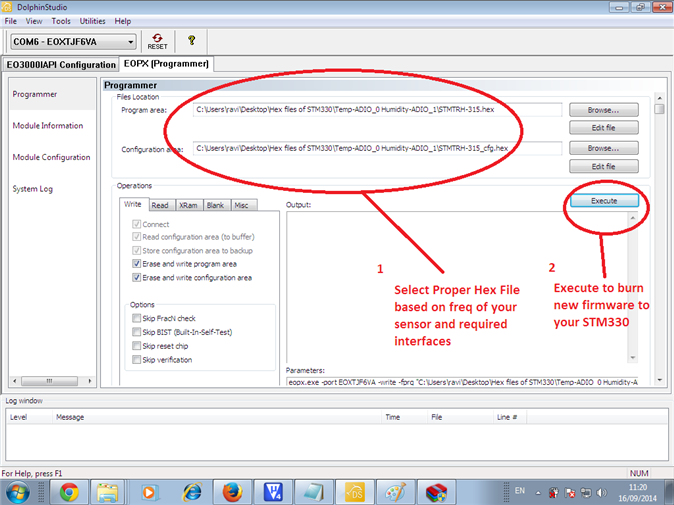This screenshot has height=505, width=674.
Task: Open the View menu
Action: click(x=34, y=21)
